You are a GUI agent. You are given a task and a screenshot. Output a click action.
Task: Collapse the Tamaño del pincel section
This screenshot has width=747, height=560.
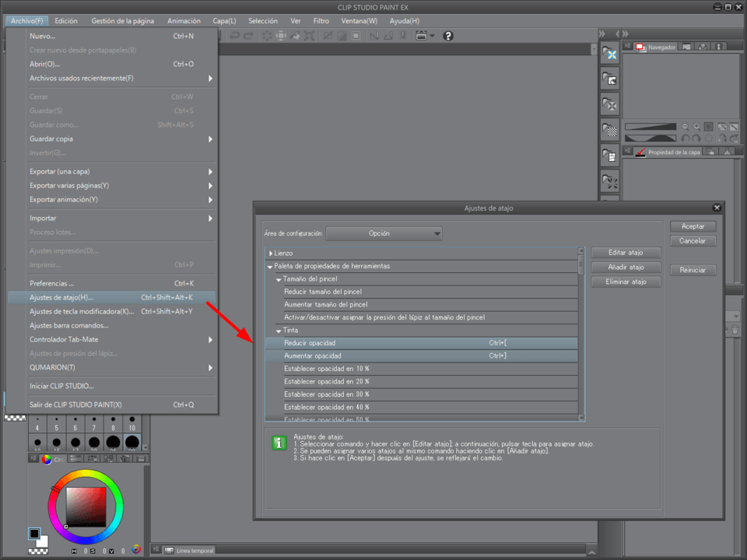click(279, 279)
